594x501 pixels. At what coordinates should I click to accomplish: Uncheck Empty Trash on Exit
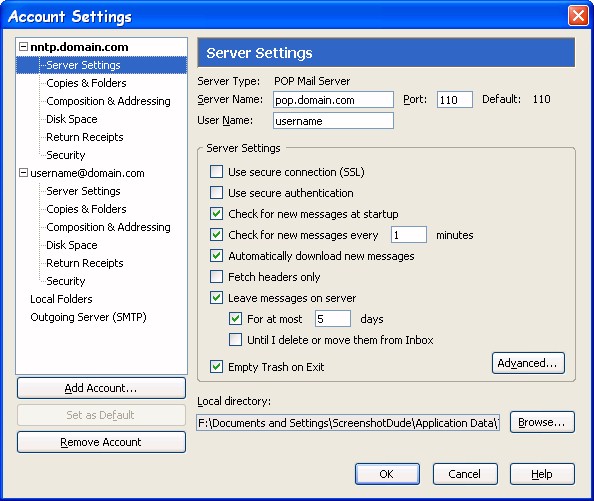[x=216, y=367]
